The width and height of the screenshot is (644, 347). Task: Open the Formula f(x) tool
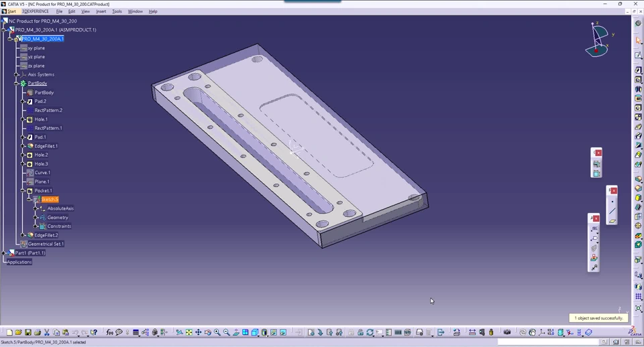click(x=109, y=332)
